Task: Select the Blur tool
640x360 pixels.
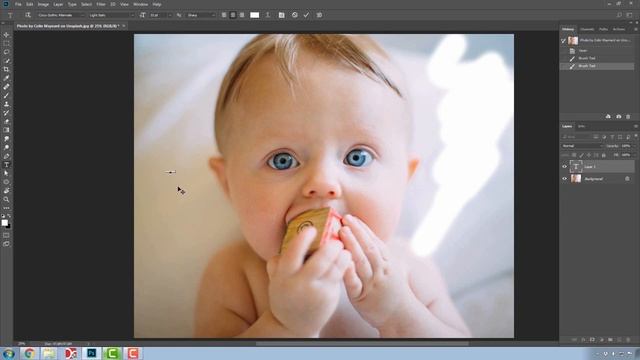Action: point(6,139)
